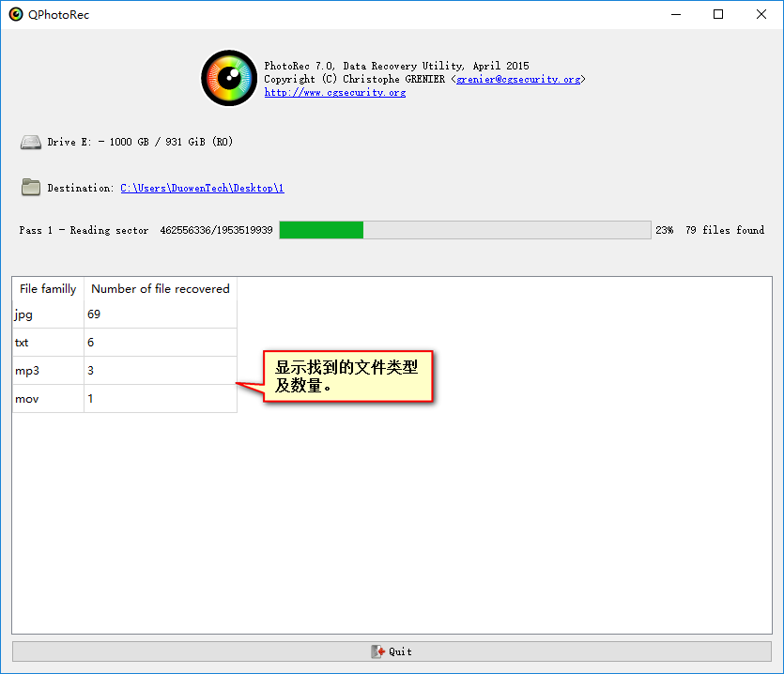
Task: Click the 23% progress percentage
Action: 665,230
